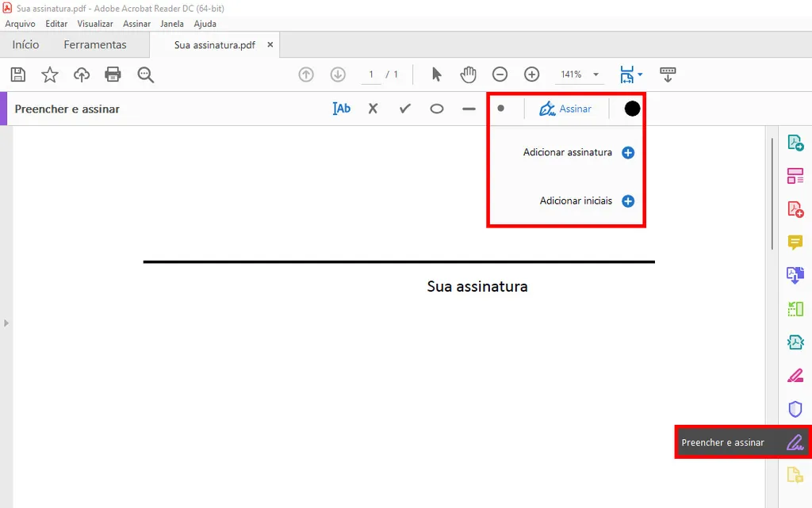812x508 pixels.
Task: Open the Protect tool with the shield icon
Action: tap(795, 409)
